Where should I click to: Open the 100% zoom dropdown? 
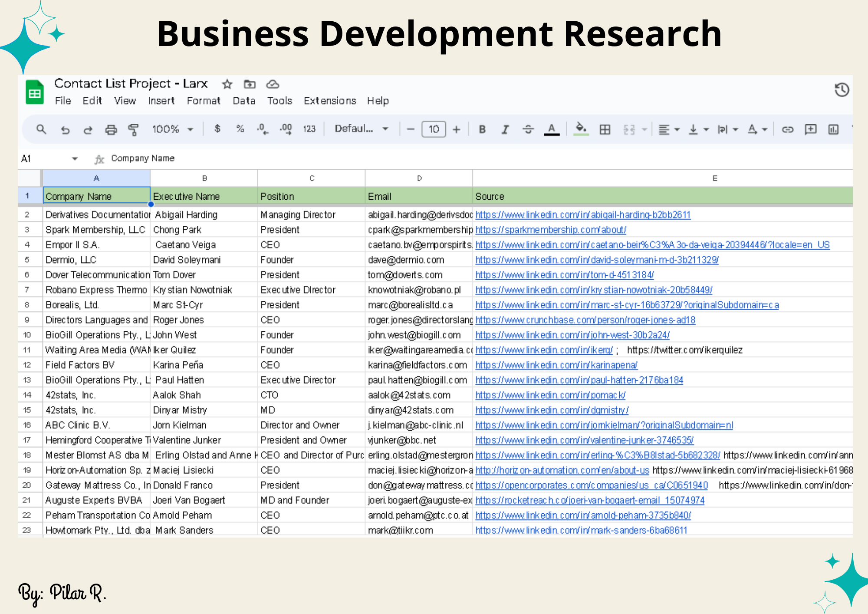click(x=172, y=129)
